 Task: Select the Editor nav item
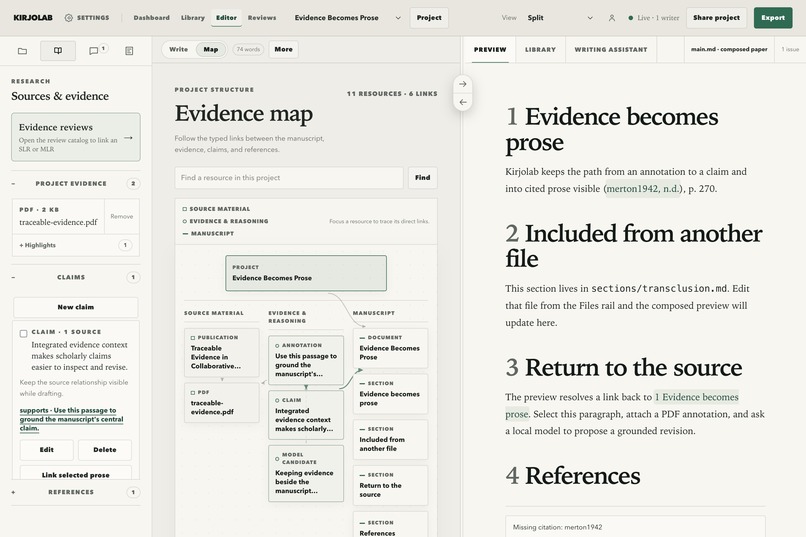(x=226, y=18)
